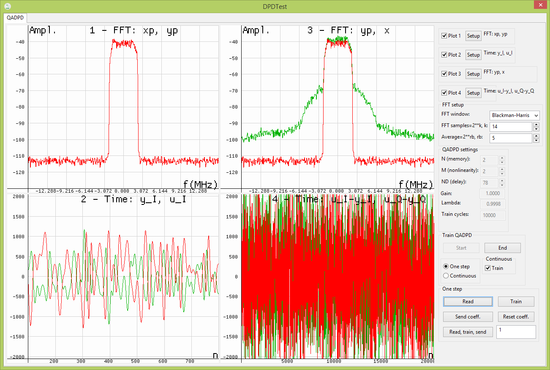Close the DPDTest window
This screenshot has width=550, height=370.
[x=541, y=5]
